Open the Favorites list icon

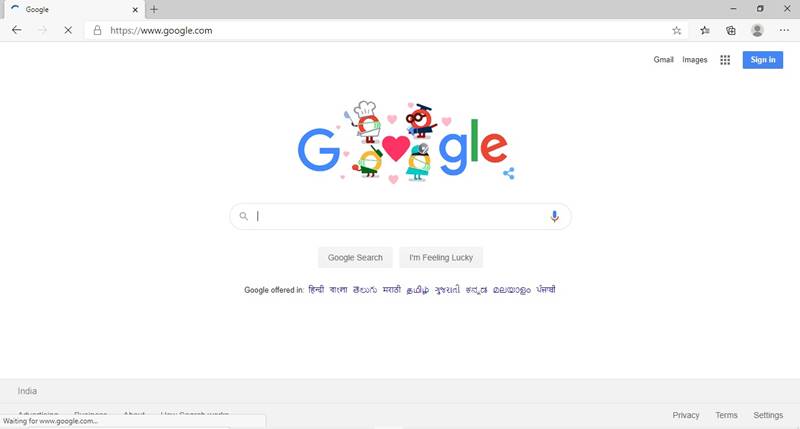click(x=705, y=31)
